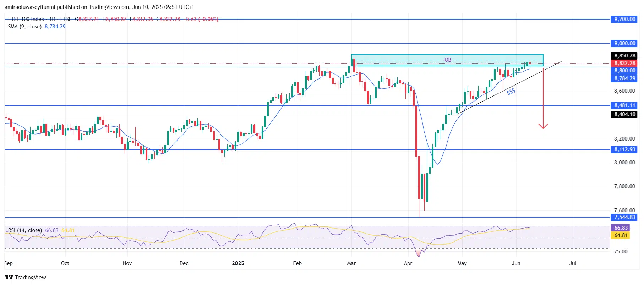Click the 8,850.28 black price label
This screenshot has width=644, height=285.
pyautogui.click(x=625, y=56)
